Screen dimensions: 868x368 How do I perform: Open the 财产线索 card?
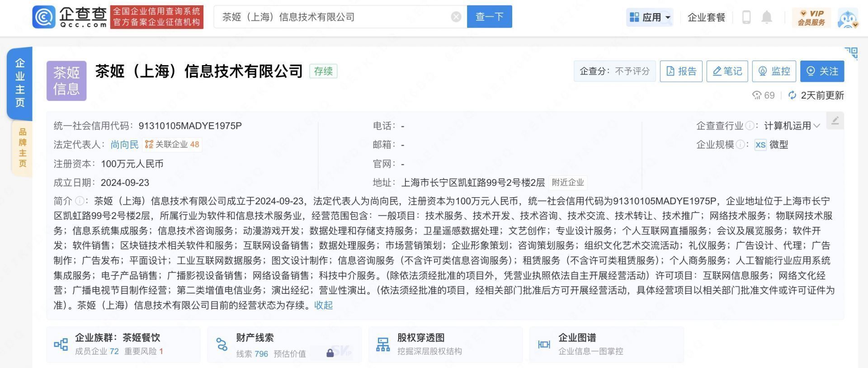(284, 344)
